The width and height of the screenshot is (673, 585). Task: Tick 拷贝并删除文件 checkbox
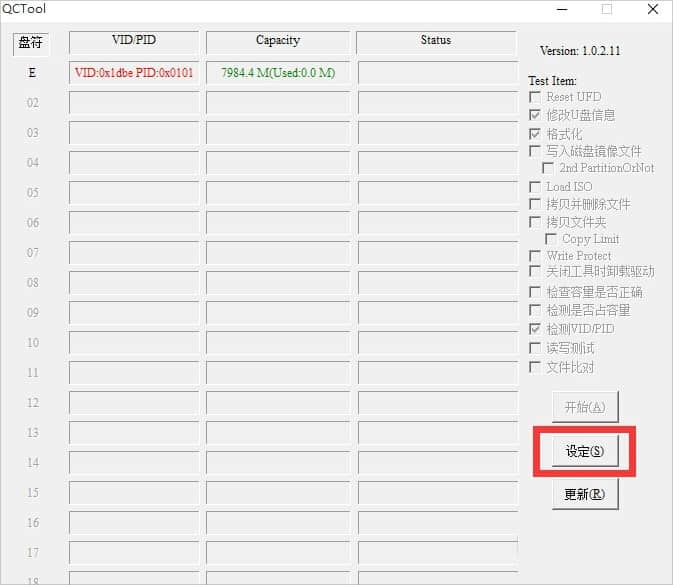click(x=535, y=204)
